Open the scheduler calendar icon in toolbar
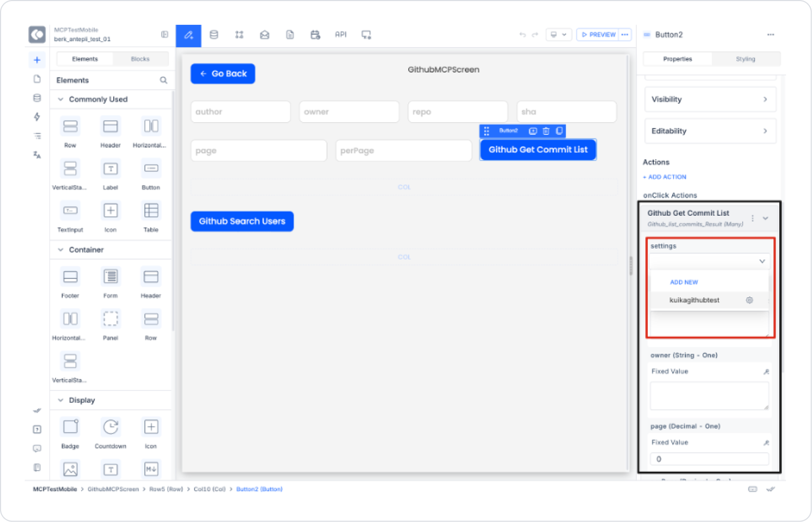 pyautogui.click(x=315, y=35)
